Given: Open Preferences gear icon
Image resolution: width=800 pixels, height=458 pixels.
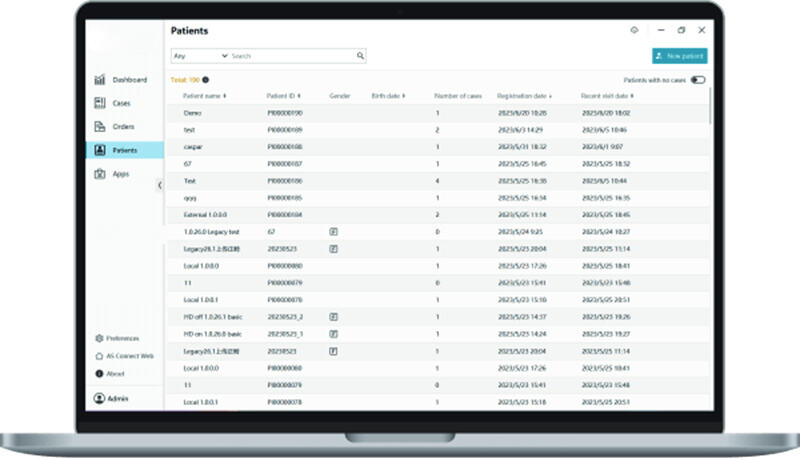Looking at the screenshot, I should click(x=99, y=339).
